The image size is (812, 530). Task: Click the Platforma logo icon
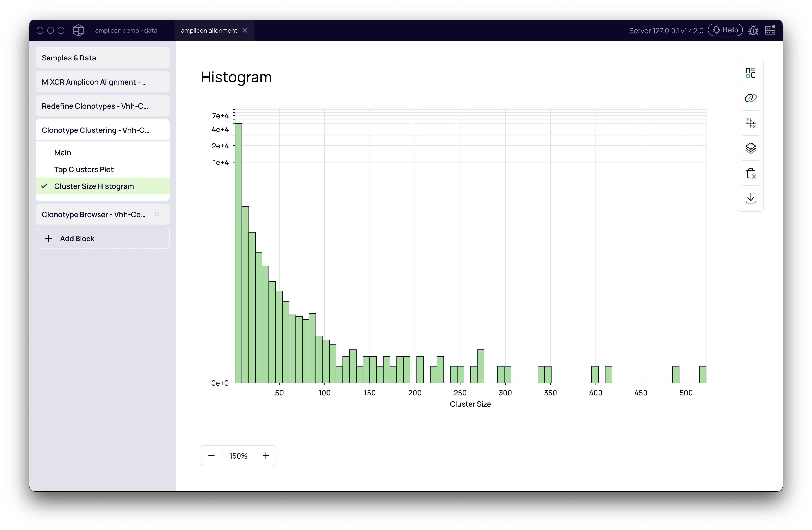[78, 30]
